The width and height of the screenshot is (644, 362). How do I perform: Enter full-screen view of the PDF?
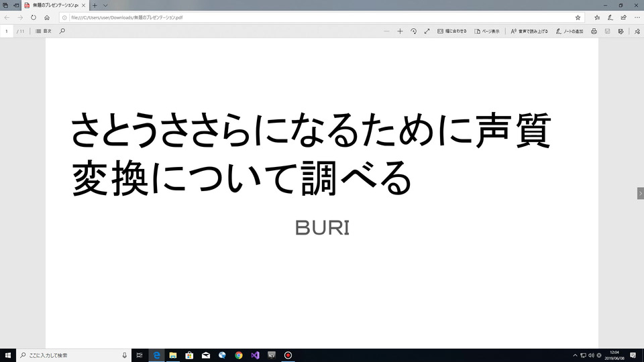[x=427, y=32]
